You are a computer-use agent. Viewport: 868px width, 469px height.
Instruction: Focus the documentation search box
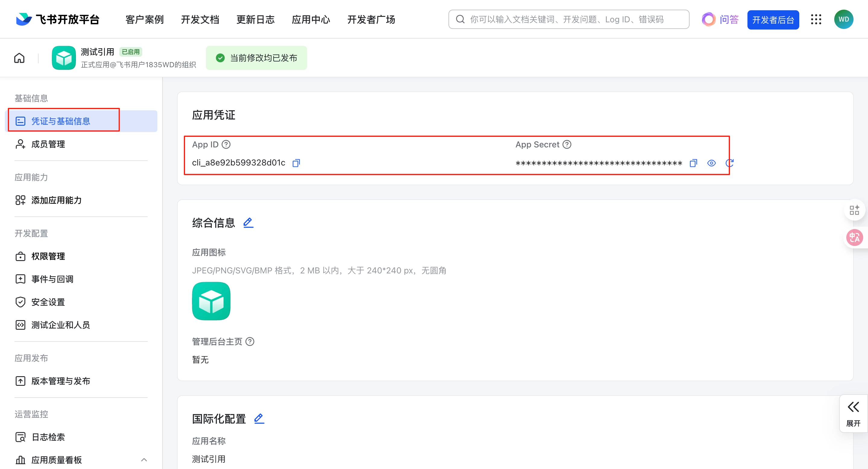568,20
